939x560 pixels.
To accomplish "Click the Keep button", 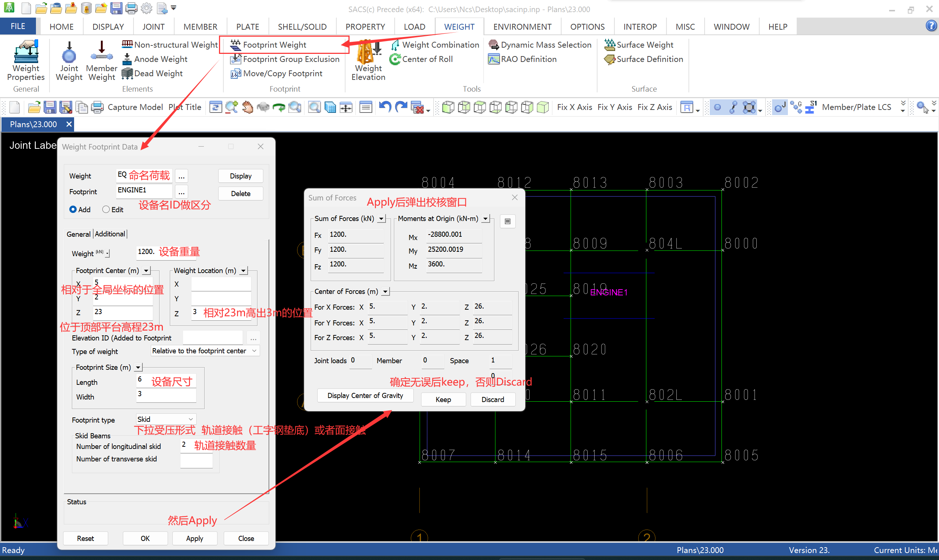I will click(443, 399).
